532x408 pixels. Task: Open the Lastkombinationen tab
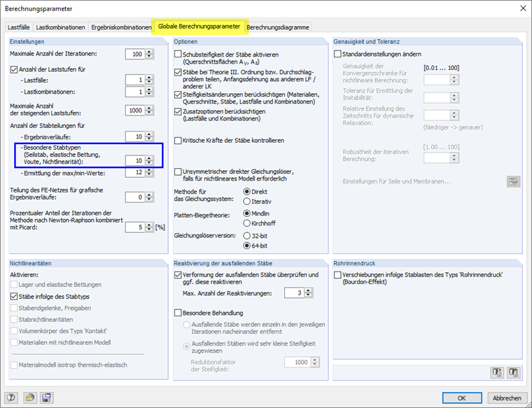(60, 27)
